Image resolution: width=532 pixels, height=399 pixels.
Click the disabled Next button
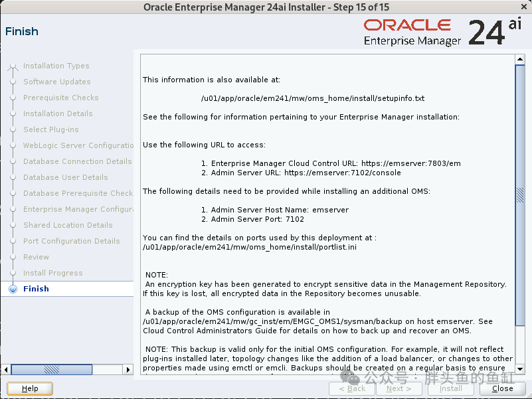click(399, 388)
